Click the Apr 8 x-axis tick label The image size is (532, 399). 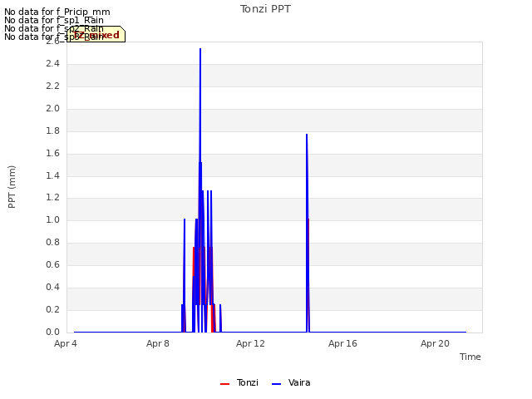click(158, 343)
